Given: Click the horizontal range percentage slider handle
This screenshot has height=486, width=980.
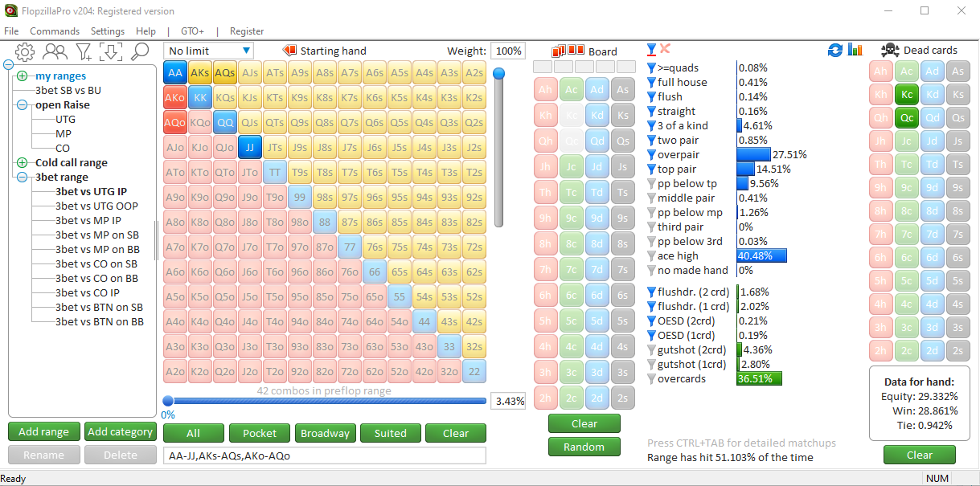Looking at the screenshot, I should (x=168, y=401).
